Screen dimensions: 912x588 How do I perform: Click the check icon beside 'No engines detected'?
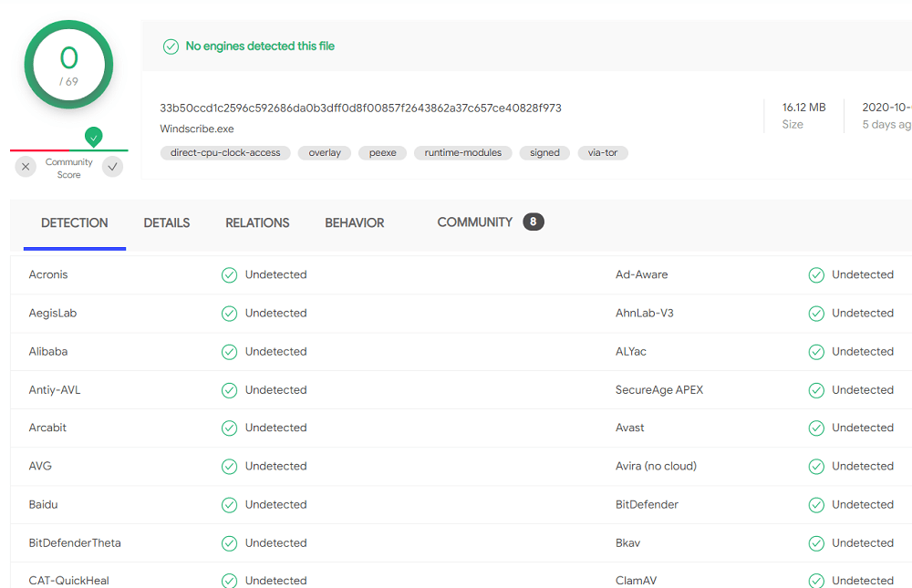click(x=171, y=46)
